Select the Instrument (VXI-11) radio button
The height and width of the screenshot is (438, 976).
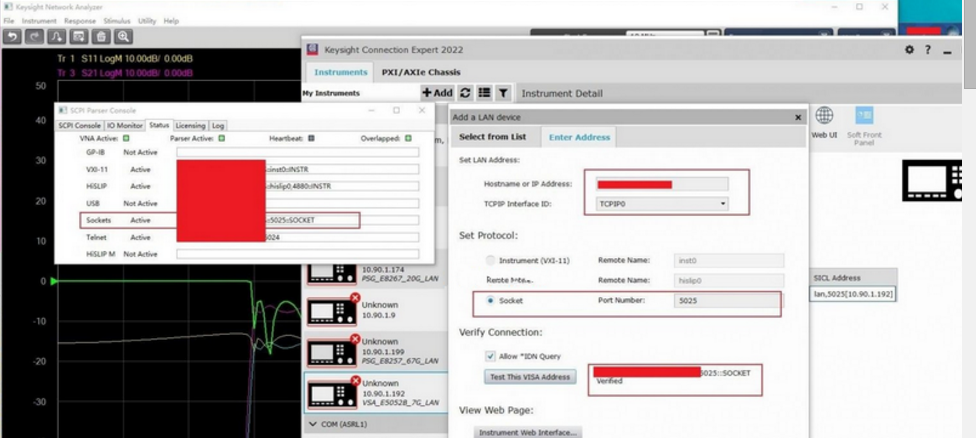[490, 261]
